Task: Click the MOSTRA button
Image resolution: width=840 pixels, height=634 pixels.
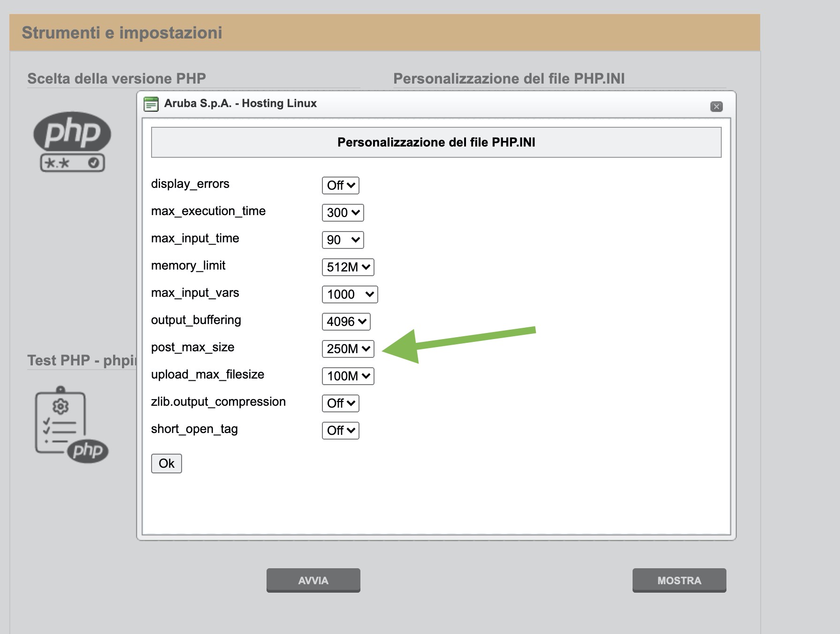Action: click(x=679, y=580)
